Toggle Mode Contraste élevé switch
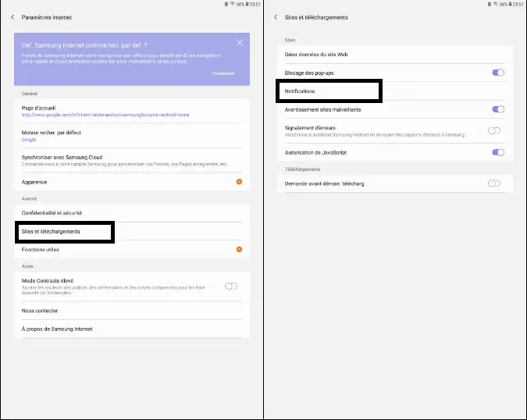The image size is (527, 420). click(231, 287)
